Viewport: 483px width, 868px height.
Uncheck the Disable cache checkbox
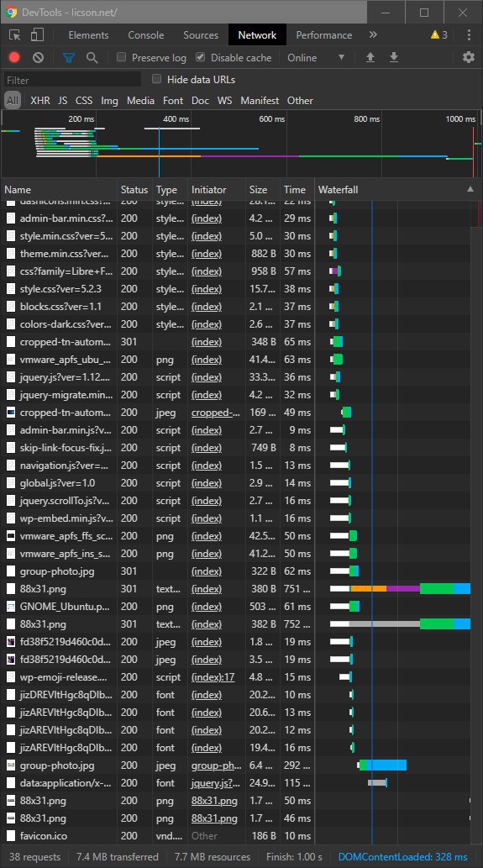tap(201, 57)
